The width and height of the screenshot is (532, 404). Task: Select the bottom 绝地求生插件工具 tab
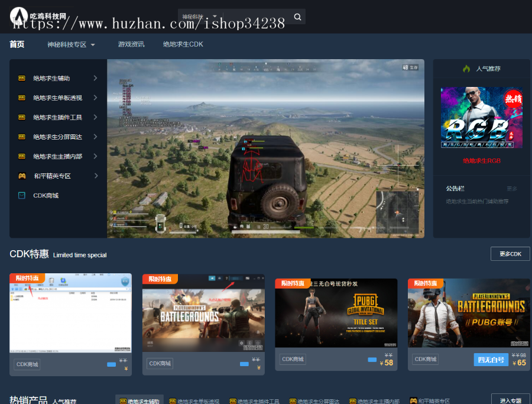pos(254,401)
